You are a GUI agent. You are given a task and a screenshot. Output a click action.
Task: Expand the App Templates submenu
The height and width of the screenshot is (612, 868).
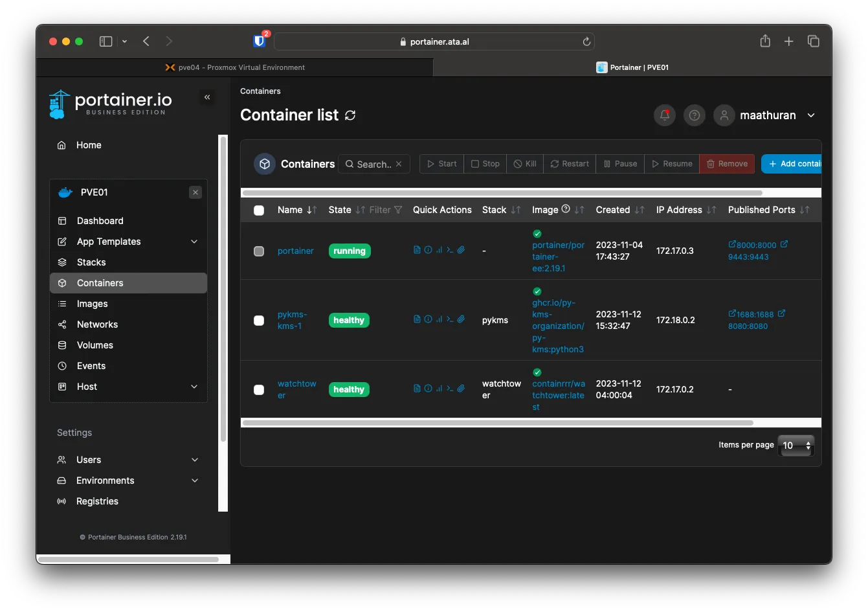pyautogui.click(x=194, y=242)
